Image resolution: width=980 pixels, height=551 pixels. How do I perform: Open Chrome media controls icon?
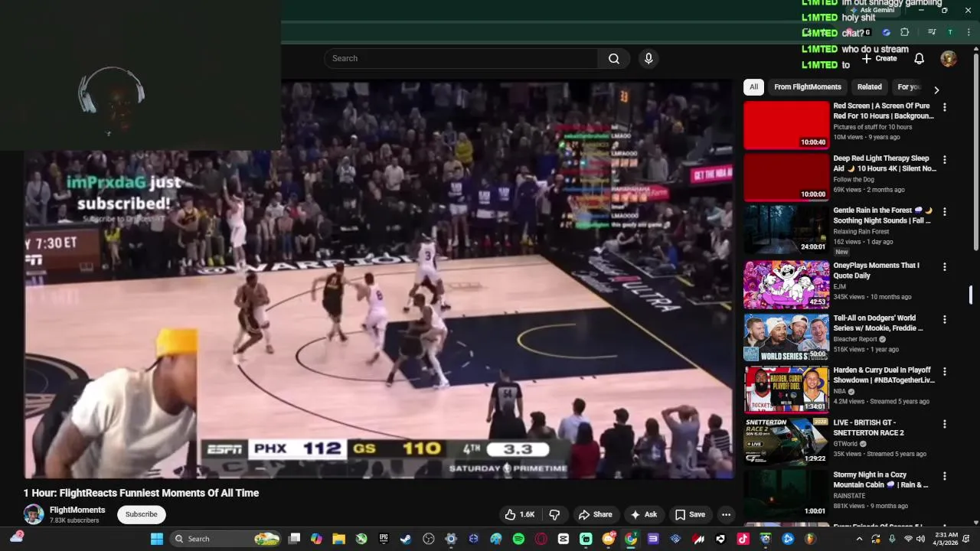932,32
